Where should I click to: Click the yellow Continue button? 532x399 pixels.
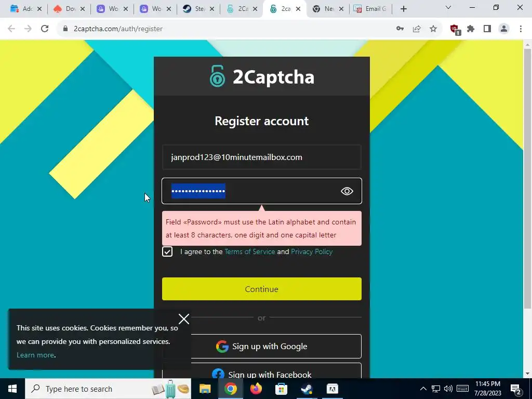click(262, 289)
